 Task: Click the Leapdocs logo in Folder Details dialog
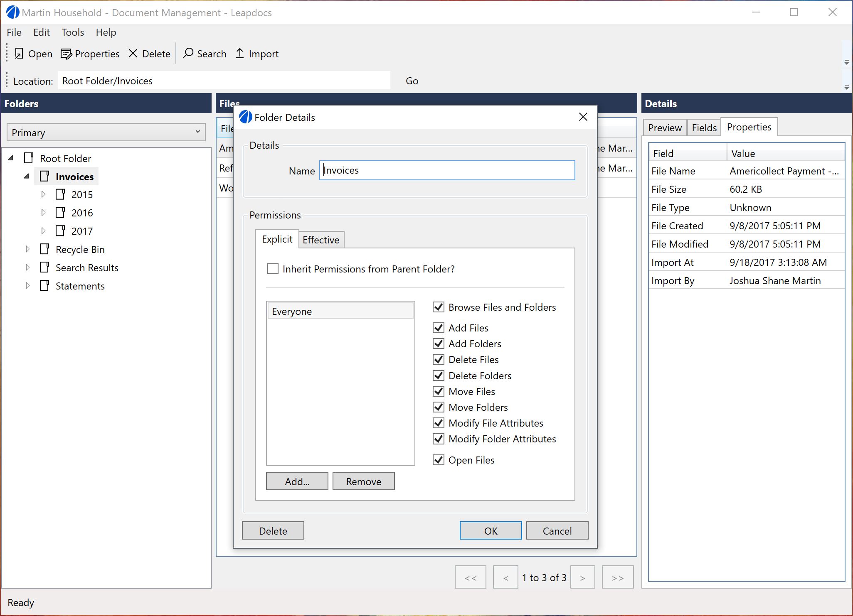[x=245, y=117]
